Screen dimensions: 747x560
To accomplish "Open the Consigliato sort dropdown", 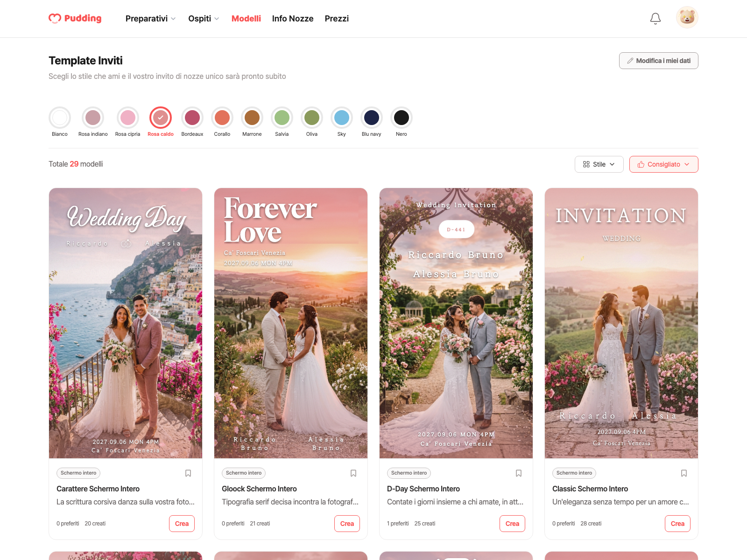I will 664,164.
